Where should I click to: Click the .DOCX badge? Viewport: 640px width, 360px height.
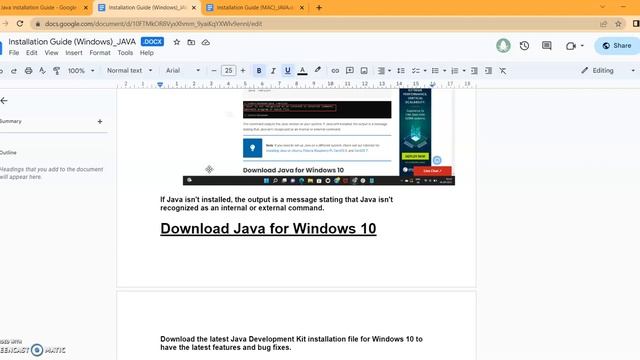coord(152,42)
